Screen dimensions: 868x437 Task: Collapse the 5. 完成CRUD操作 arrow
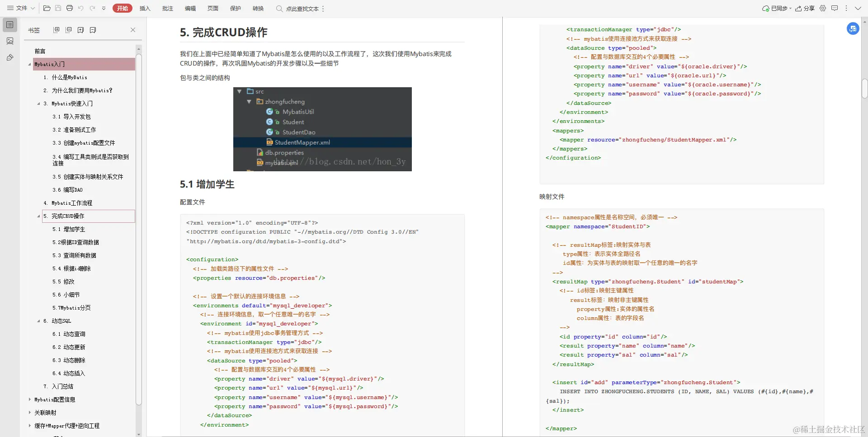click(38, 216)
